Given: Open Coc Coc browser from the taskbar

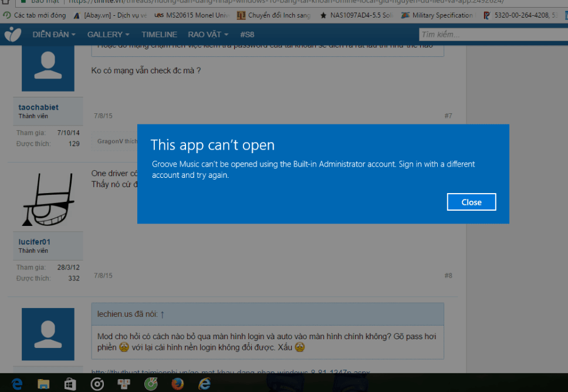Looking at the screenshot, I should click(151, 384).
